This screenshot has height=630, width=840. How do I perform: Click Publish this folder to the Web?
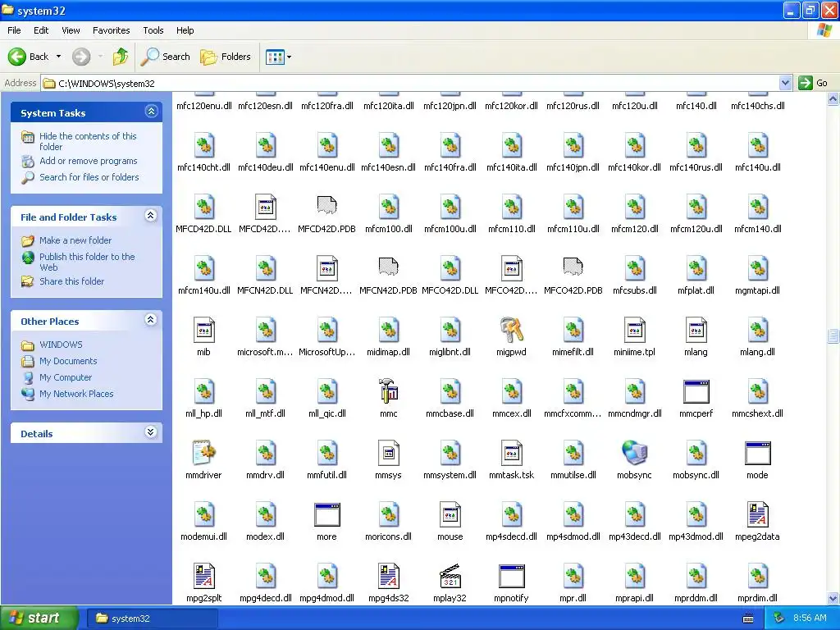pyautogui.click(x=87, y=262)
